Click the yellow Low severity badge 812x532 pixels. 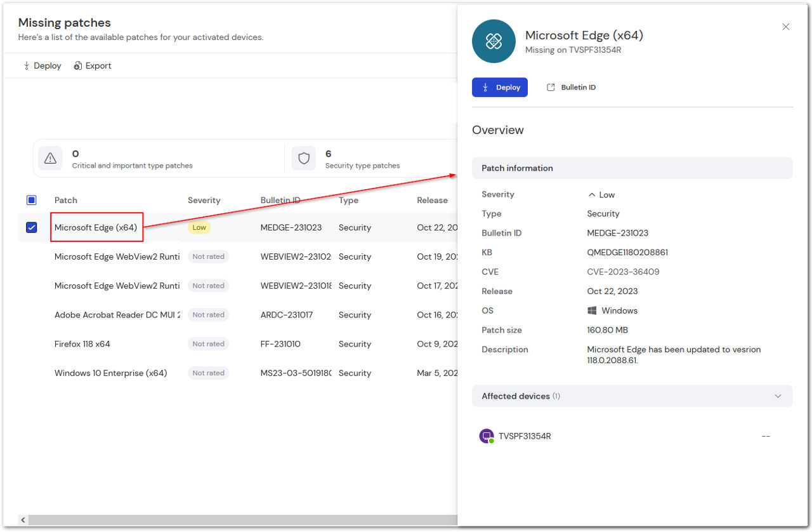pyautogui.click(x=199, y=227)
